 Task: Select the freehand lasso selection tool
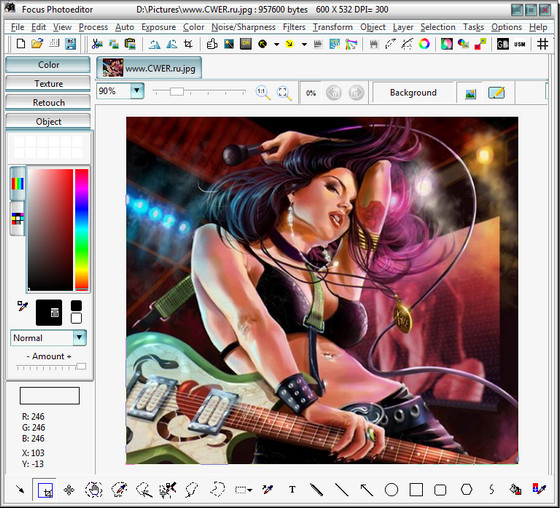218,489
